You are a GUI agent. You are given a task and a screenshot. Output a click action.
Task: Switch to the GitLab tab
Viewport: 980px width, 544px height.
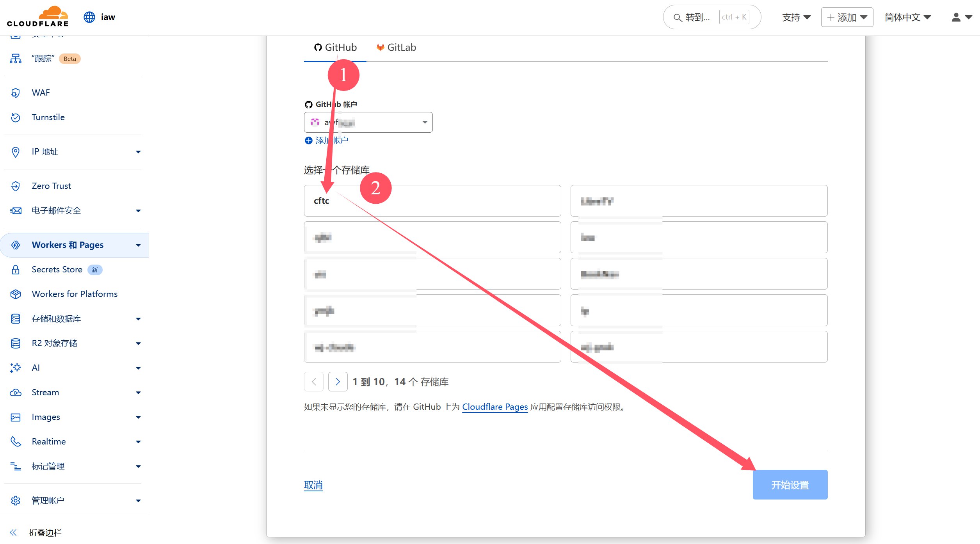tap(396, 48)
